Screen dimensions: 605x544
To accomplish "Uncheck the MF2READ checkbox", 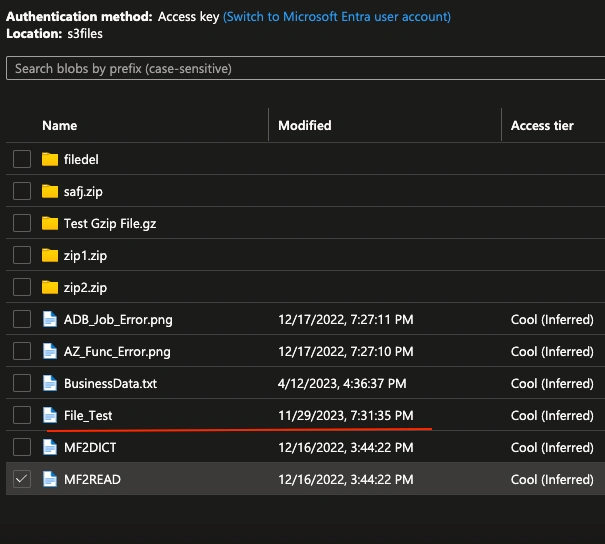I will point(22,479).
